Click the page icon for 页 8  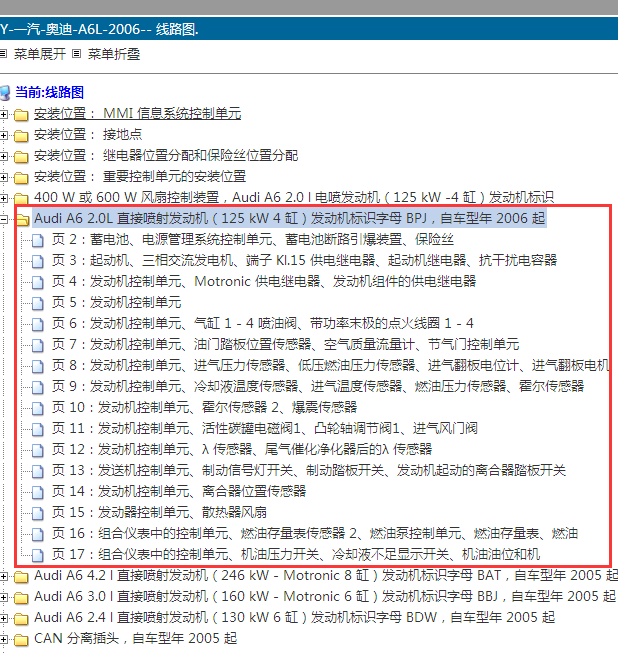38,366
